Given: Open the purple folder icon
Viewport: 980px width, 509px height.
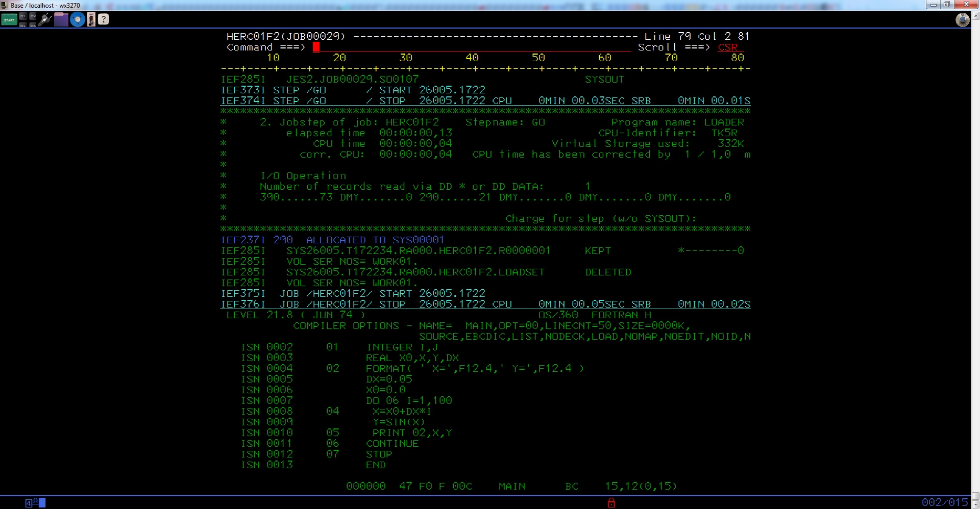Looking at the screenshot, I should [61, 20].
